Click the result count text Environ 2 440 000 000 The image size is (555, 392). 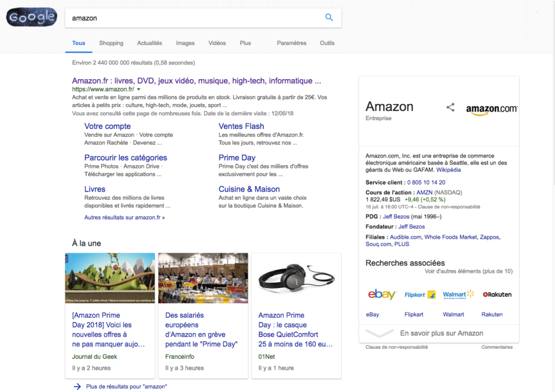click(133, 63)
